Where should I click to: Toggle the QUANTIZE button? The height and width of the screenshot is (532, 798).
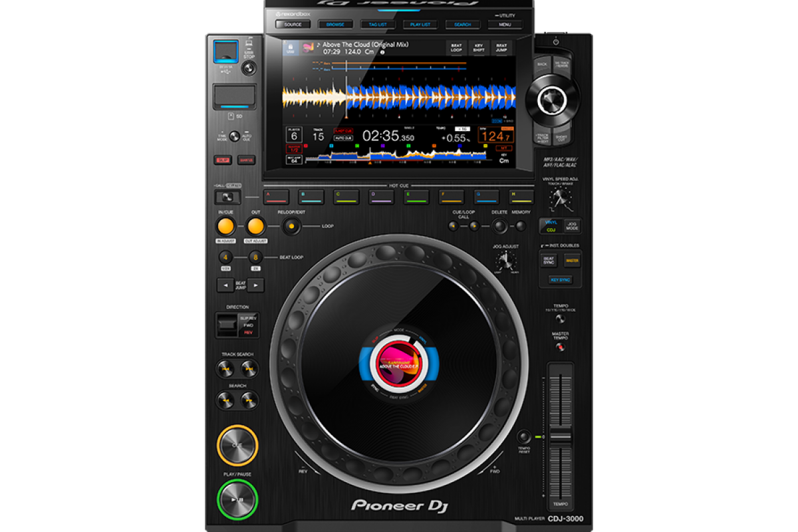(246, 160)
